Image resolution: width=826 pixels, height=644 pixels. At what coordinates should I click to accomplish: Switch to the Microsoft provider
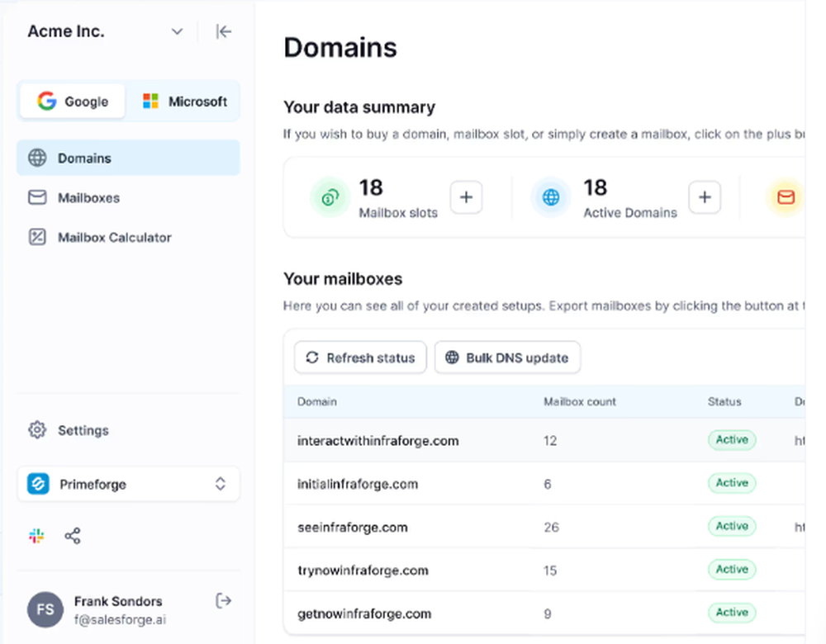coord(184,102)
